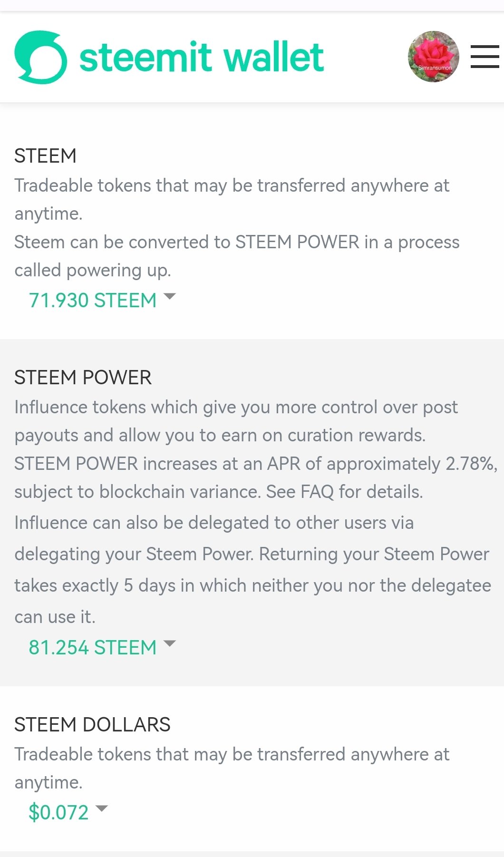Select the STEEM section heading
The image size is (504, 857).
pos(45,156)
